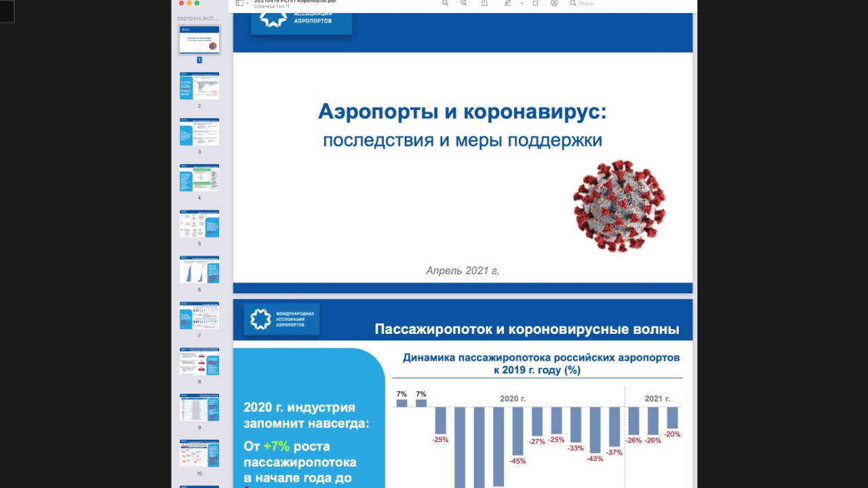Click the green +7% text
The height and width of the screenshot is (488, 868).
pyautogui.click(x=277, y=447)
